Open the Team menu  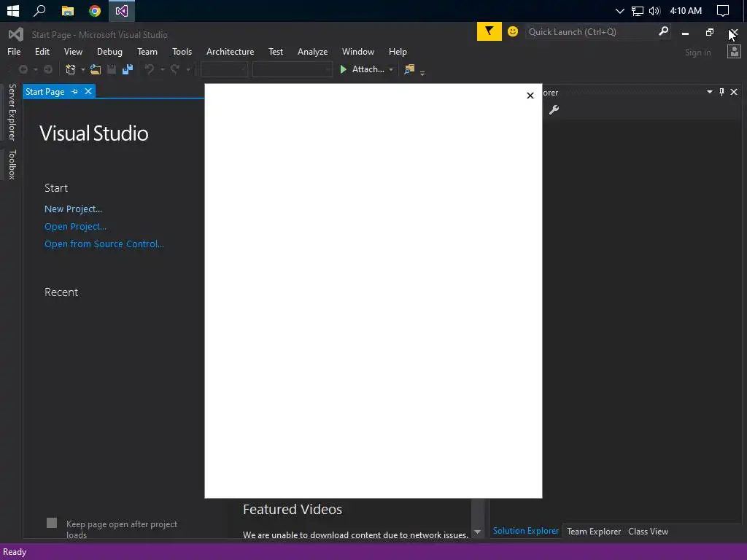[x=147, y=52]
